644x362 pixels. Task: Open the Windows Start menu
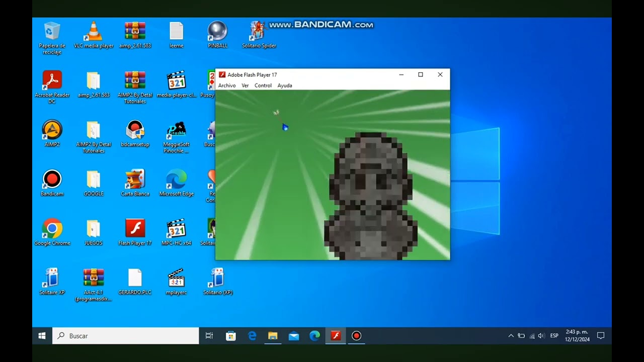(42, 336)
